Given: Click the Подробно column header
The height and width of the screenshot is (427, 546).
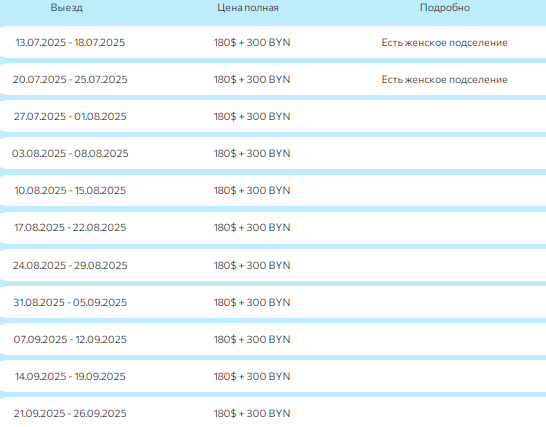Looking at the screenshot, I should tap(445, 7).
